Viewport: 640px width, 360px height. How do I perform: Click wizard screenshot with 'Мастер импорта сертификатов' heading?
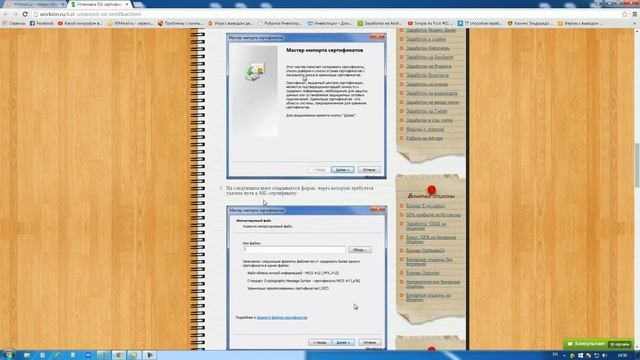(307, 106)
